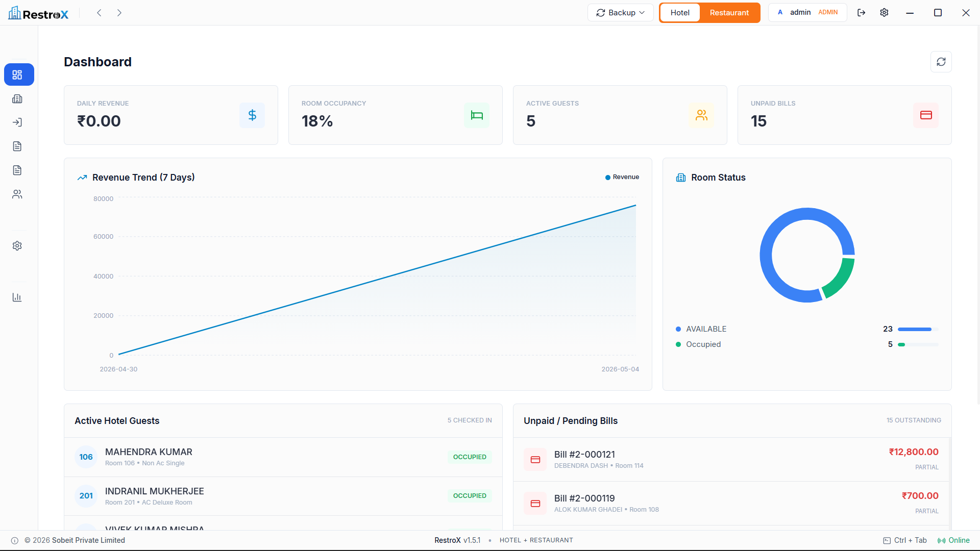Click the AVAILABLE rooms progress bar
980x551 pixels.
[x=918, y=330]
